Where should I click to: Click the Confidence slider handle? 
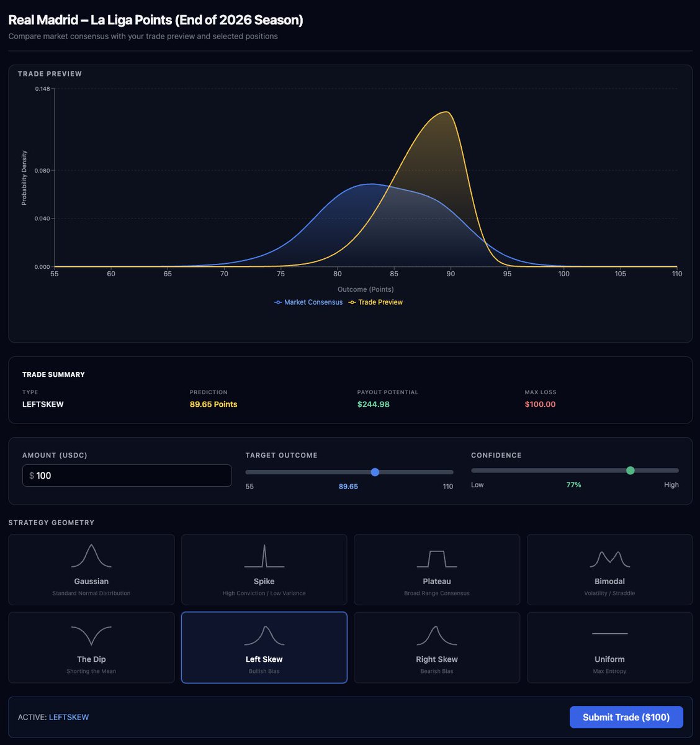(x=630, y=471)
